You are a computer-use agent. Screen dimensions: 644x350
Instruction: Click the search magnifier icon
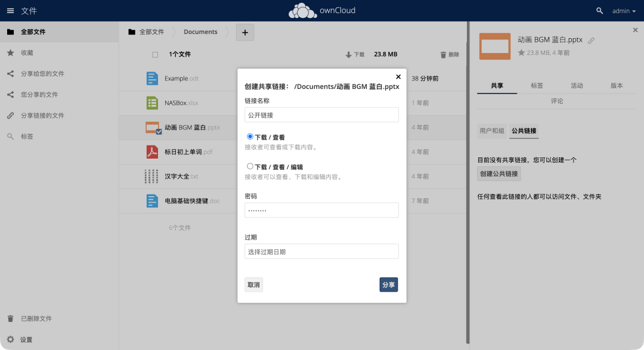[x=599, y=11]
